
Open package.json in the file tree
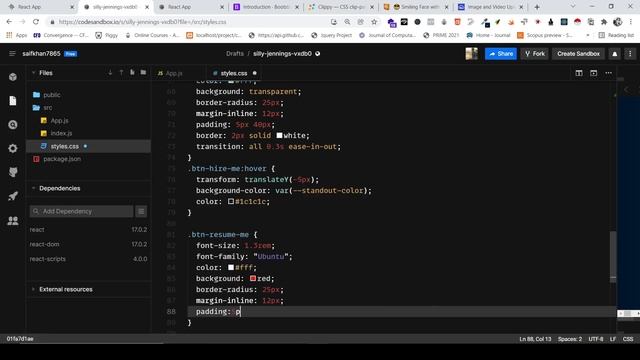pyautogui.click(x=88, y=159)
